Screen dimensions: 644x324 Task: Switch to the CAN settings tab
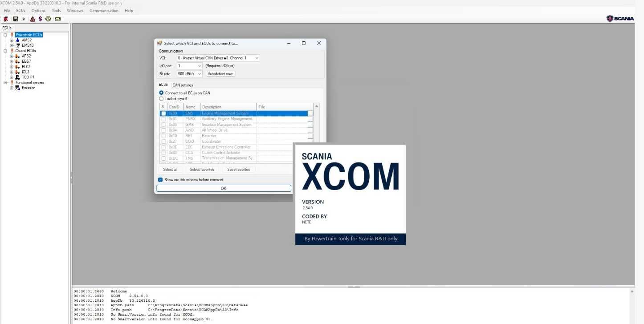point(183,85)
